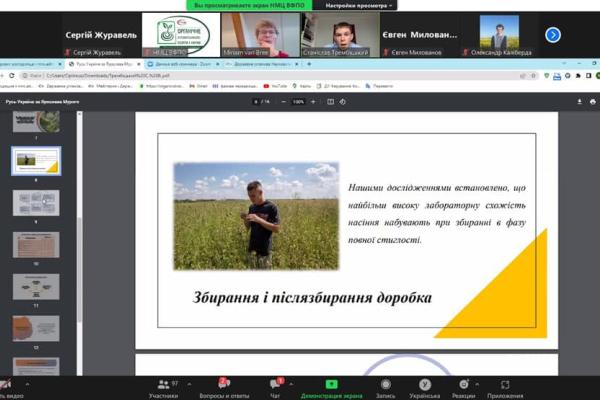Select page 10 table thumbnail
The width and height of the screenshot is (600, 400).
click(36, 245)
